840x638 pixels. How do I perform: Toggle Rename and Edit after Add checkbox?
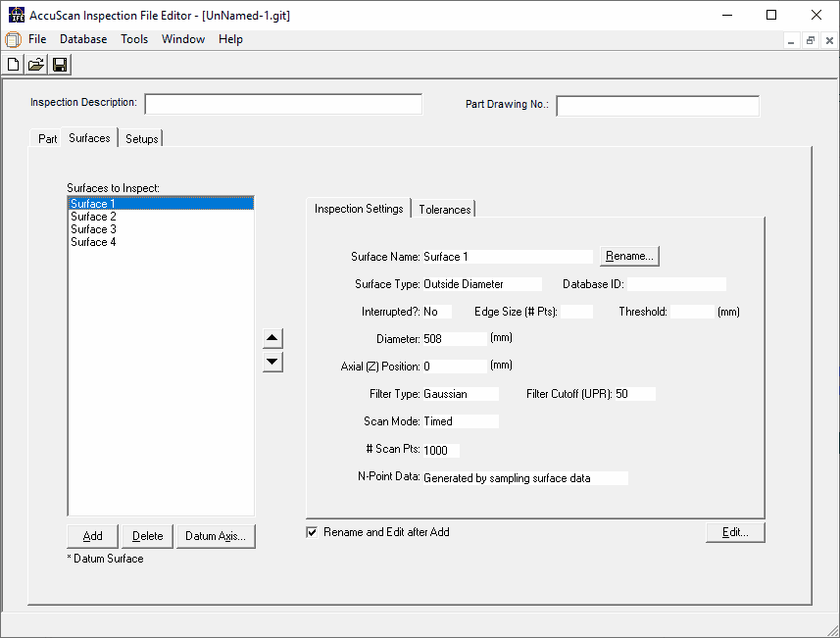coord(313,532)
